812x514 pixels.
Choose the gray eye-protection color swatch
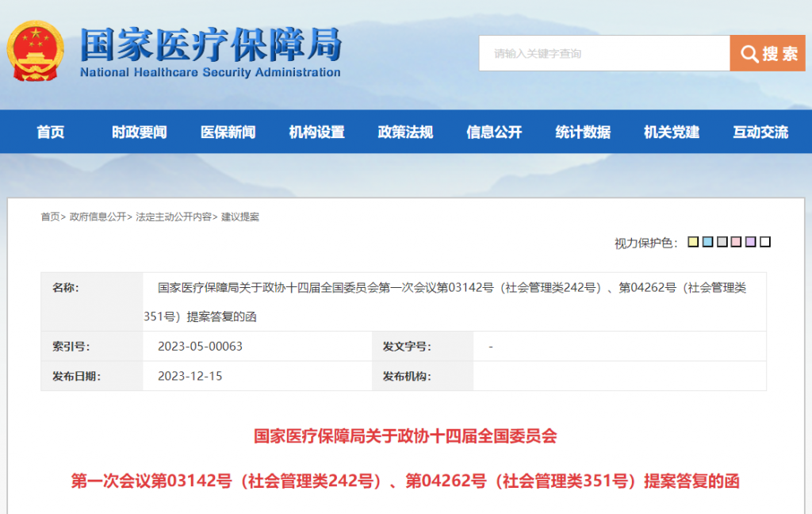722,241
